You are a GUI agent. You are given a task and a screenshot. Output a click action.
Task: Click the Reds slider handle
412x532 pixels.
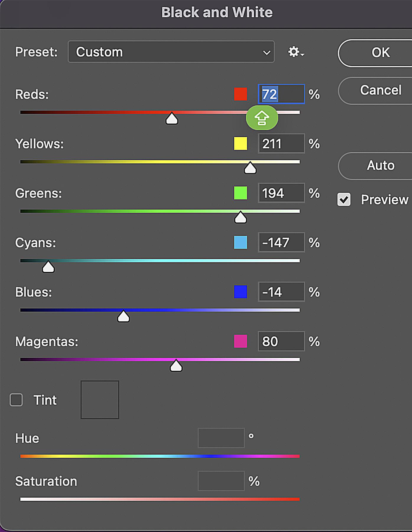[172, 119]
